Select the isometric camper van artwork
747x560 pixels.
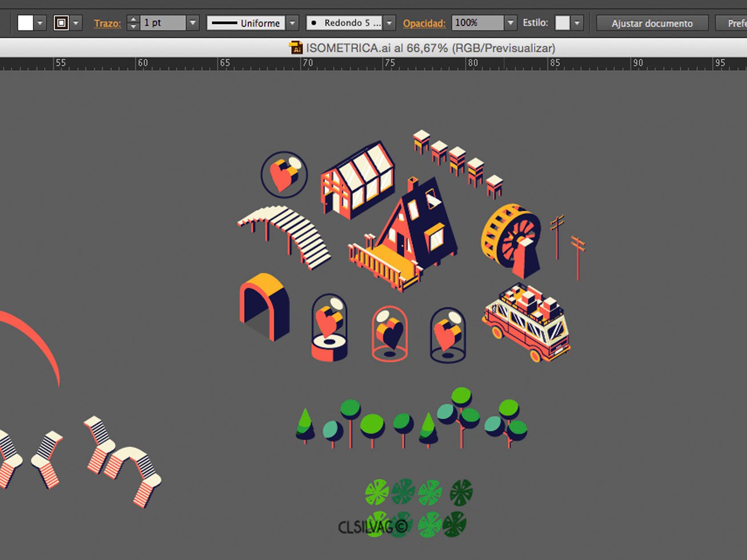pyautogui.click(x=526, y=322)
